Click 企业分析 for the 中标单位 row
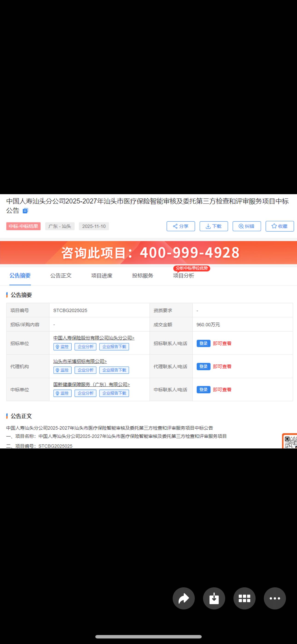Screen dimensions: 297x644 [x=85, y=393]
